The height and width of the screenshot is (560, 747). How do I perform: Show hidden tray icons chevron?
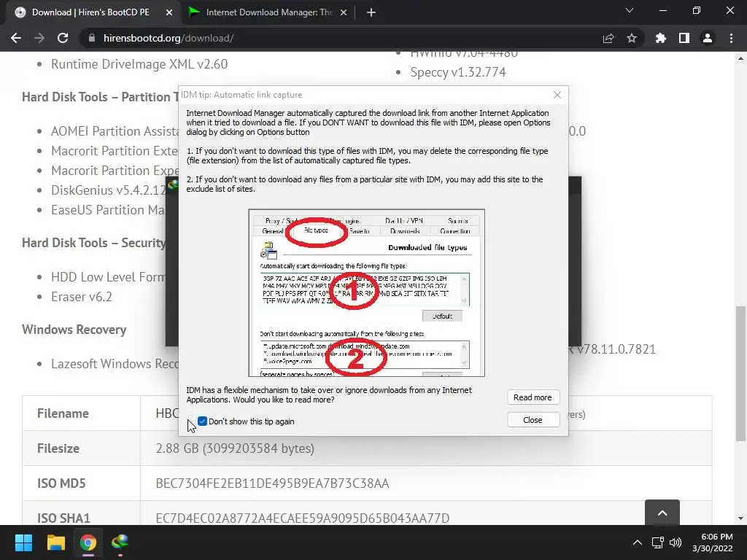[x=637, y=542]
